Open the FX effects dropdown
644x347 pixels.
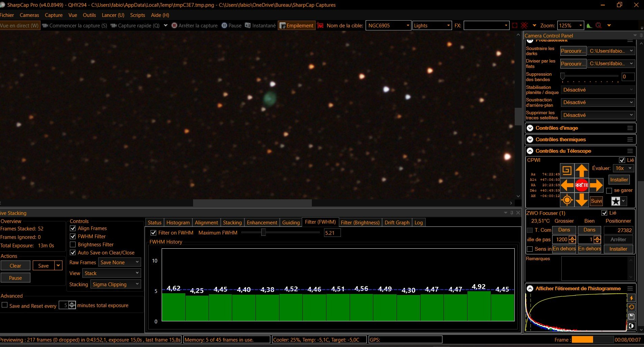(x=486, y=26)
